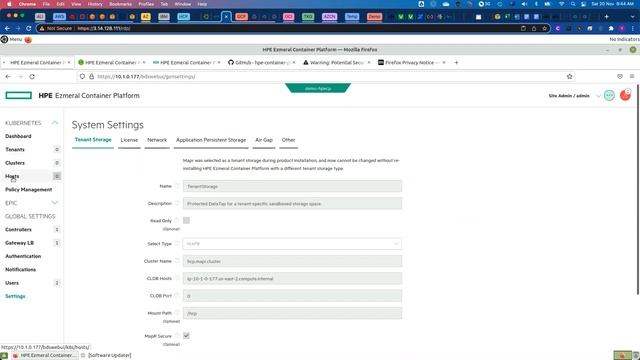Reload the Chrome page

(28, 28)
